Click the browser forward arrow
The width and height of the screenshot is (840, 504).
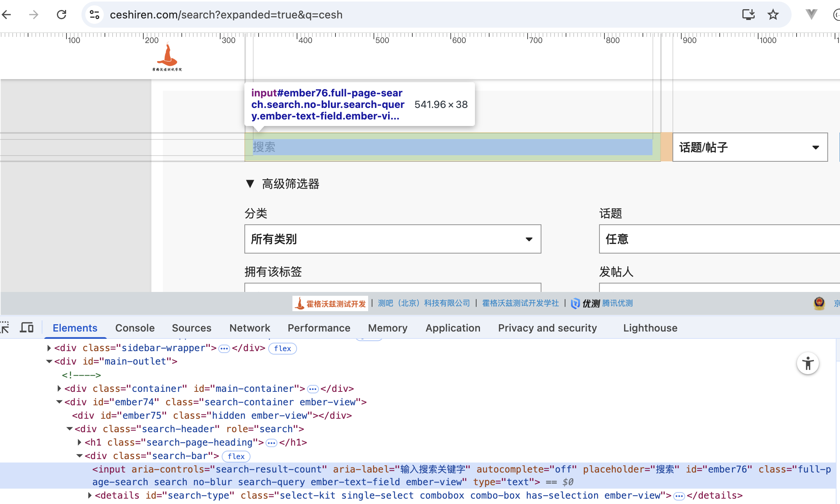pos(34,15)
